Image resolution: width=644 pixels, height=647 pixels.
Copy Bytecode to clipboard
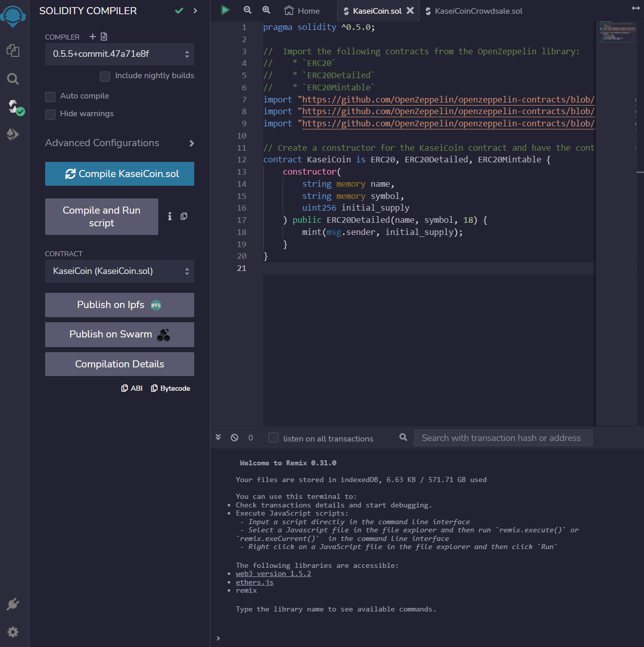(170, 388)
